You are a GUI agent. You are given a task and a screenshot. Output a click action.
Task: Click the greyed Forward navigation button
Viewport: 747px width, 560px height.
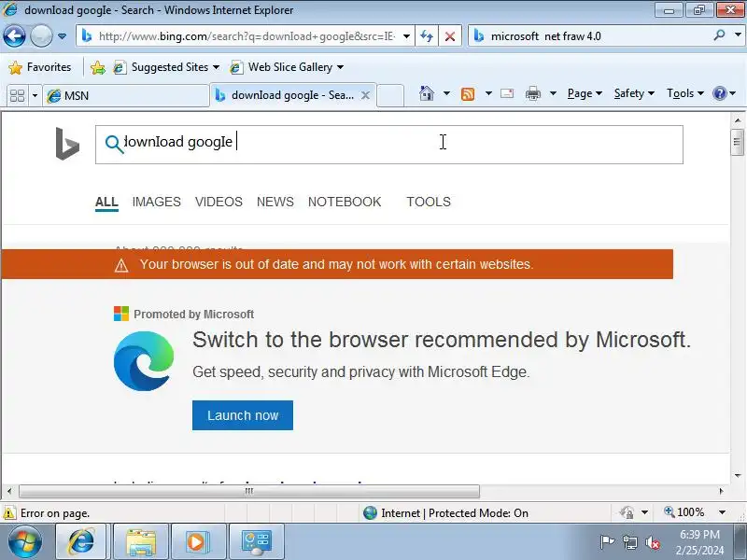41,36
